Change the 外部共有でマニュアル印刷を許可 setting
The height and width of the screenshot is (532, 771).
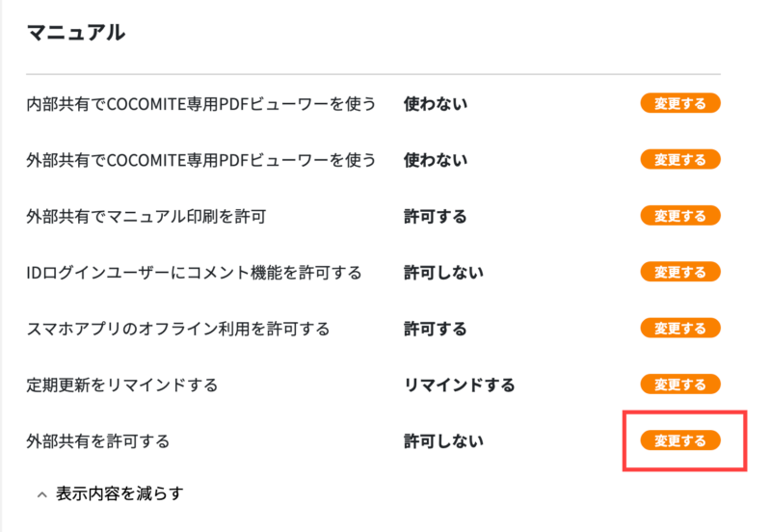(680, 216)
